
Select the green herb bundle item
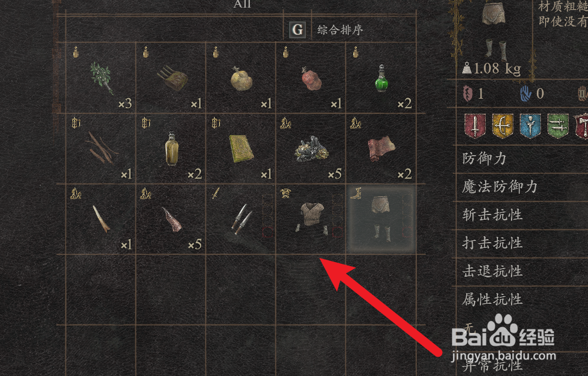click(x=102, y=78)
